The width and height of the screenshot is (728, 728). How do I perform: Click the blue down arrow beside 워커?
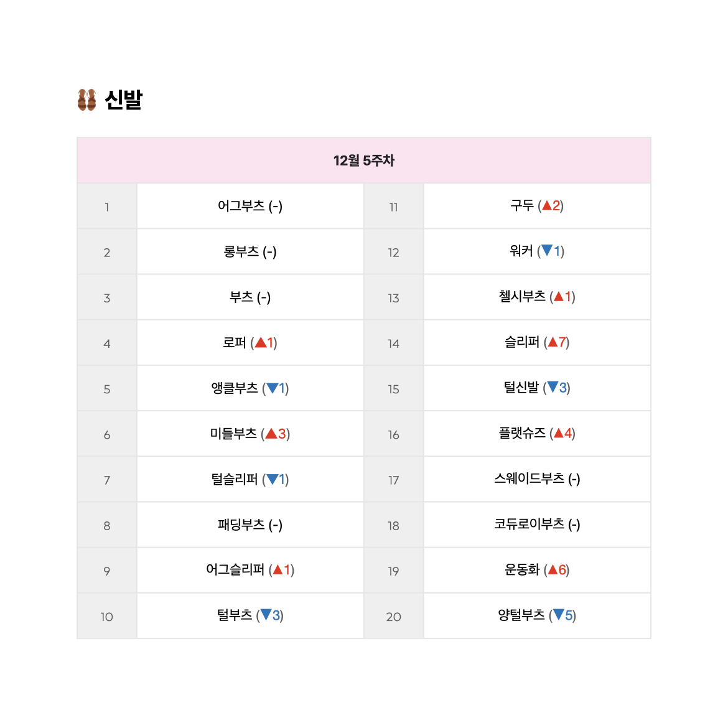click(548, 251)
